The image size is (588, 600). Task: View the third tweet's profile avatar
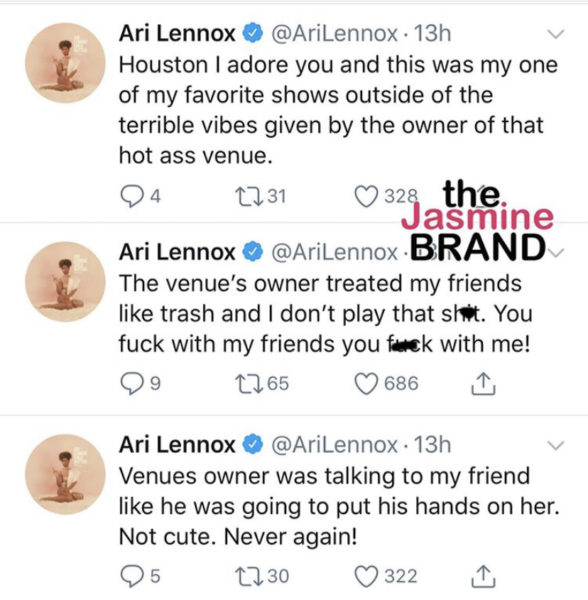click(x=65, y=474)
